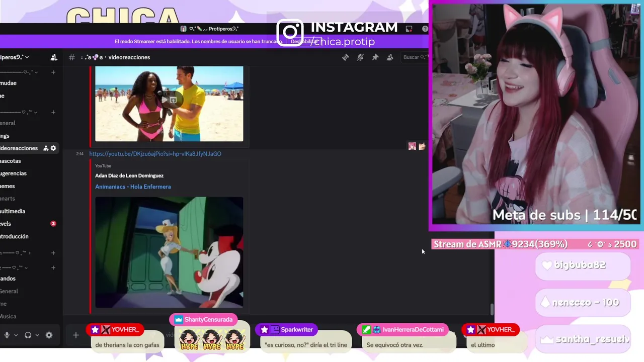Click clapping hands reaction icon on message
Image resolution: width=644 pixels, height=362 pixels.
[x=422, y=146]
